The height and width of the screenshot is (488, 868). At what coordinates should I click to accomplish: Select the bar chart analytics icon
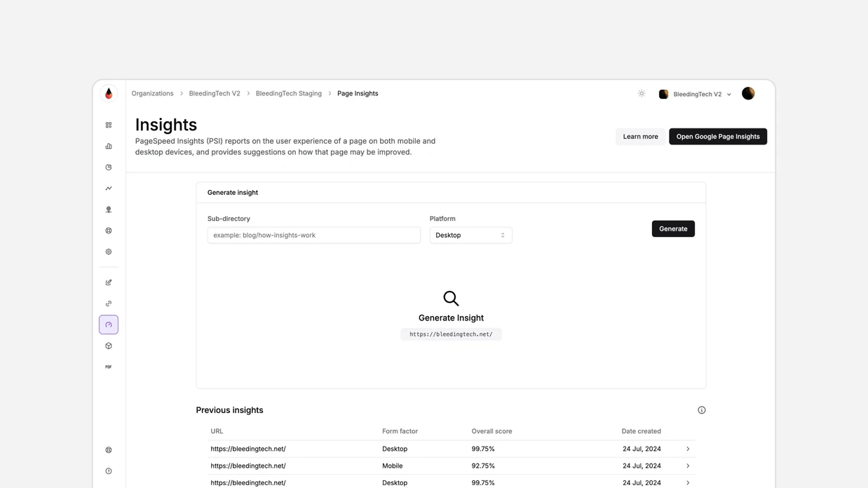pos(108,146)
